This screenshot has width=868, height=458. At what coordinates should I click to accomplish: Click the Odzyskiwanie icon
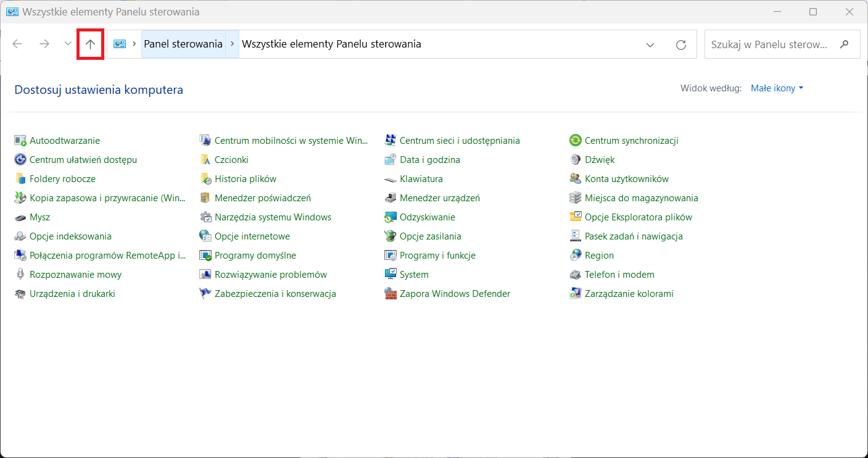(x=391, y=217)
